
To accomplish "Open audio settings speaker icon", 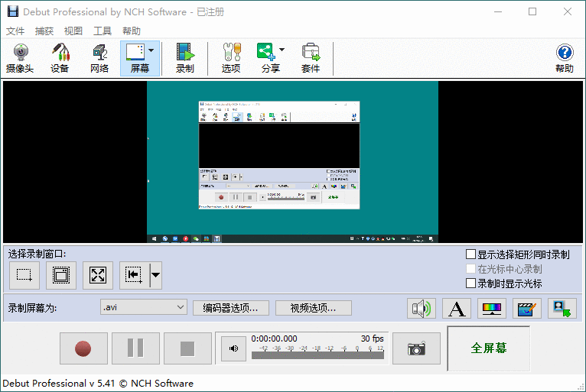I will pyautogui.click(x=422, y=309).
